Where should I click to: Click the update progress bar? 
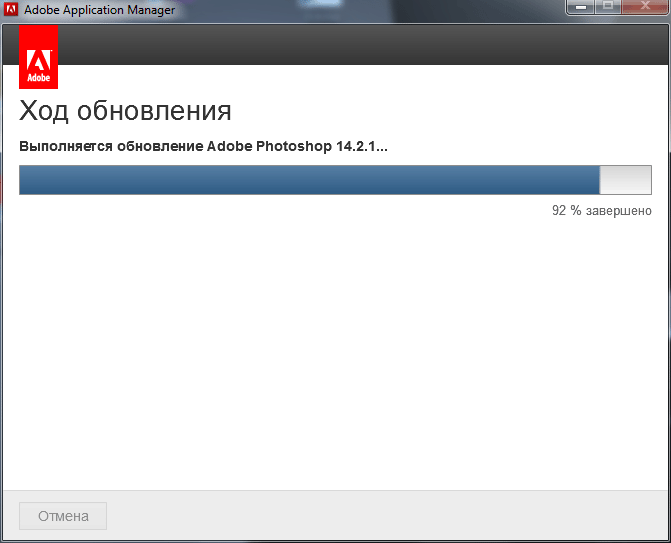point(335,180)
